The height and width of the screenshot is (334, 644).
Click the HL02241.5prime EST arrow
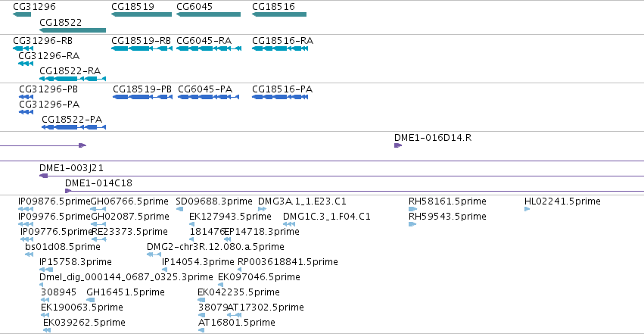tap(527, 209)
